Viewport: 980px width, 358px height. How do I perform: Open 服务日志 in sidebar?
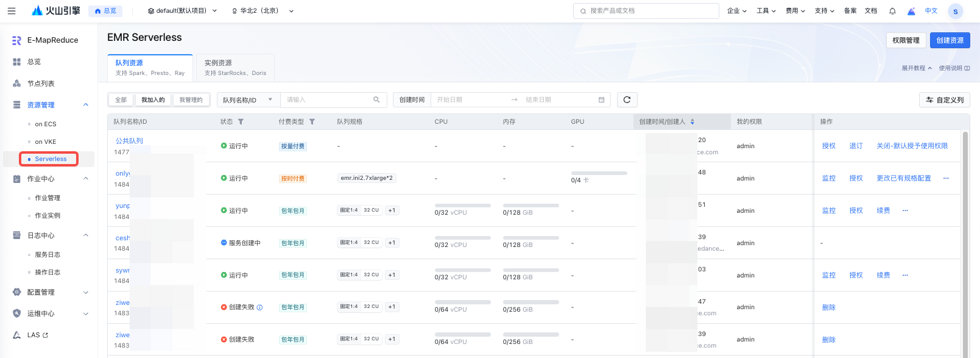48,254
